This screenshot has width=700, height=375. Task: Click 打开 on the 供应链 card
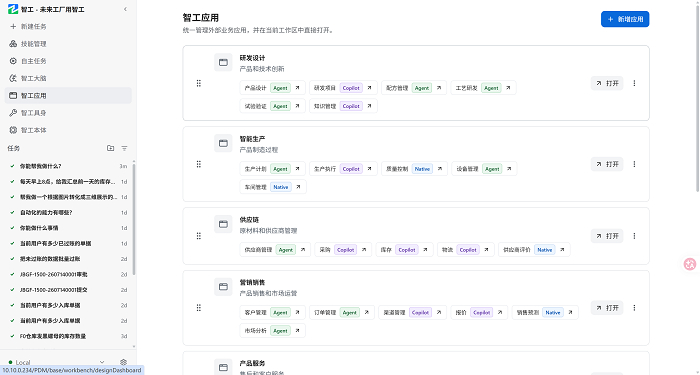tap(607, 236)
